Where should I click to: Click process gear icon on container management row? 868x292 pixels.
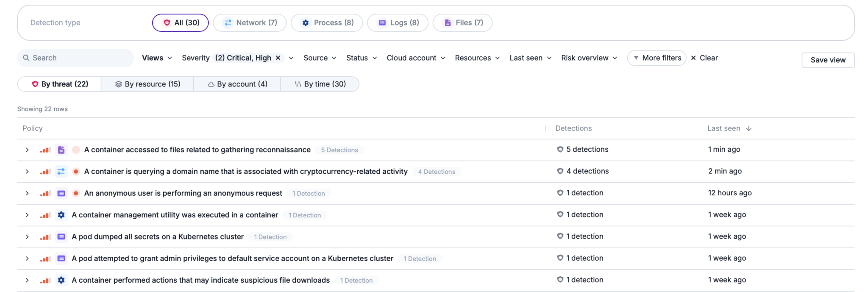[61, 215]
